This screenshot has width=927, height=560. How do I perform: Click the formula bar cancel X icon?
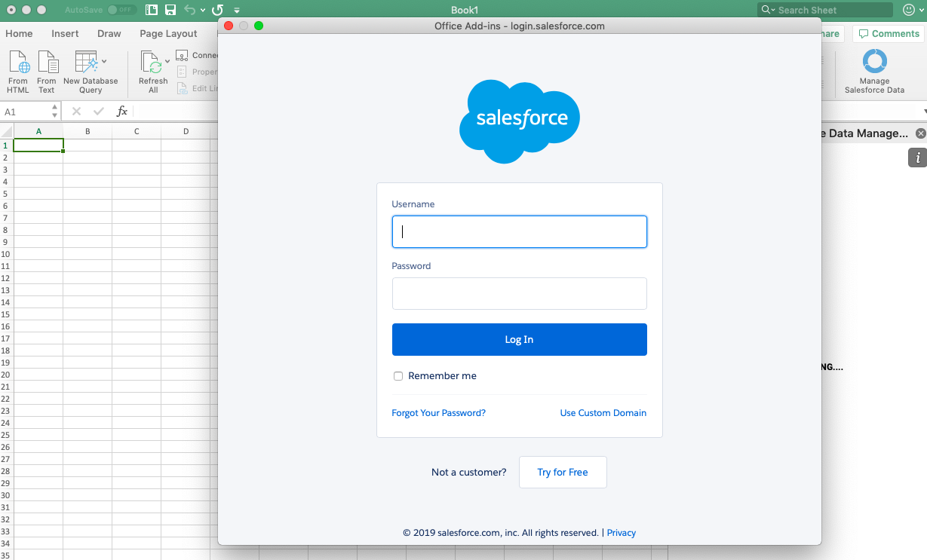pos(76,112)
